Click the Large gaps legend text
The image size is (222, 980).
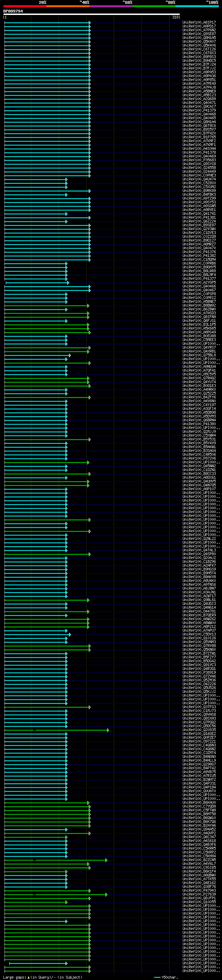tap(43, 977)
